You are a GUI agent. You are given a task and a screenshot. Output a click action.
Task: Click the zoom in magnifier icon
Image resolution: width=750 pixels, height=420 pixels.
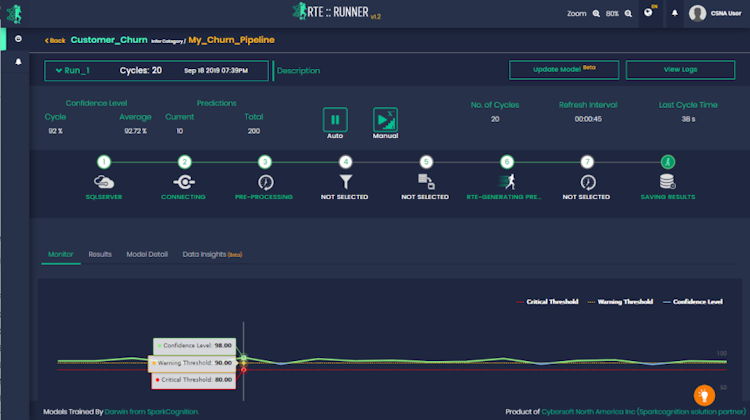pyautogui.click(x=629, y=13)
